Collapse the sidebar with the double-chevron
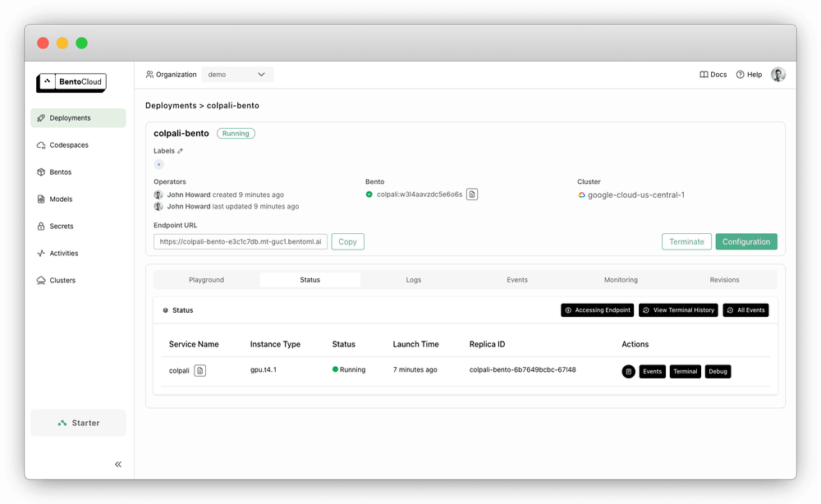The width and height of the screenshot is (821, 504). coord(117,464)
